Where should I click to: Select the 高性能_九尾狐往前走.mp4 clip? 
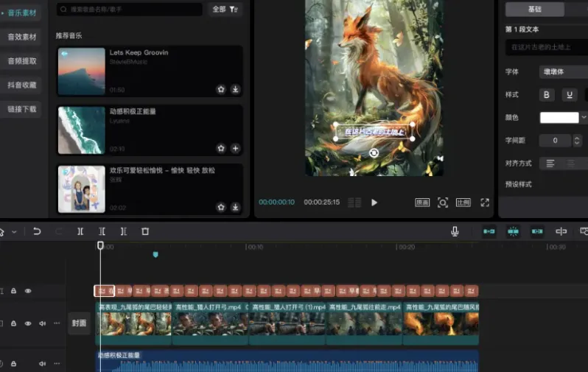[x=365, y=323]
